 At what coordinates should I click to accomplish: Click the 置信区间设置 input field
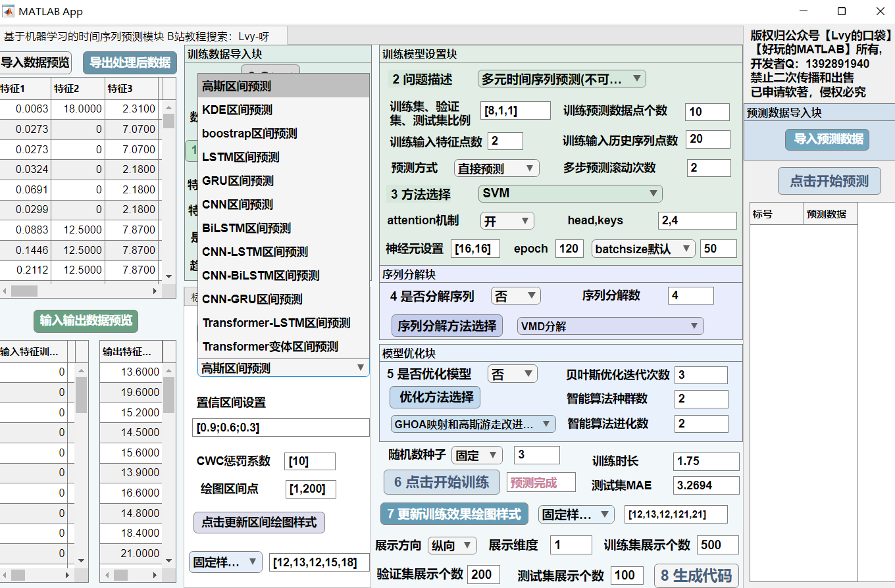(x=281, y=428)
